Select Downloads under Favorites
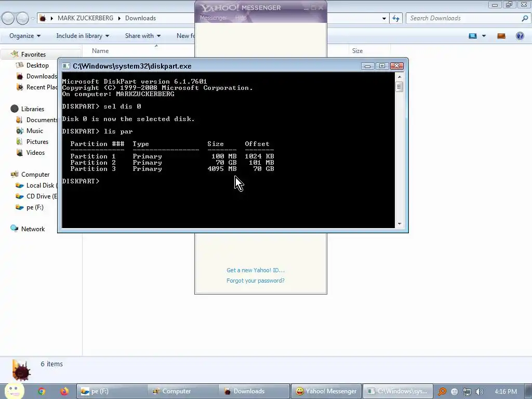Screen dimensions: 532x399 point(42,76)
